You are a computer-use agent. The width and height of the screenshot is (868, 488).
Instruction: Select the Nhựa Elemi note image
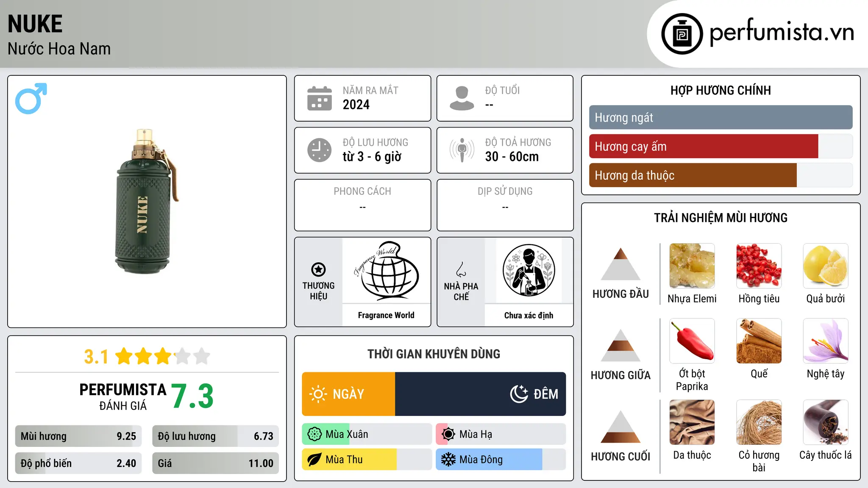coord(692,266)
